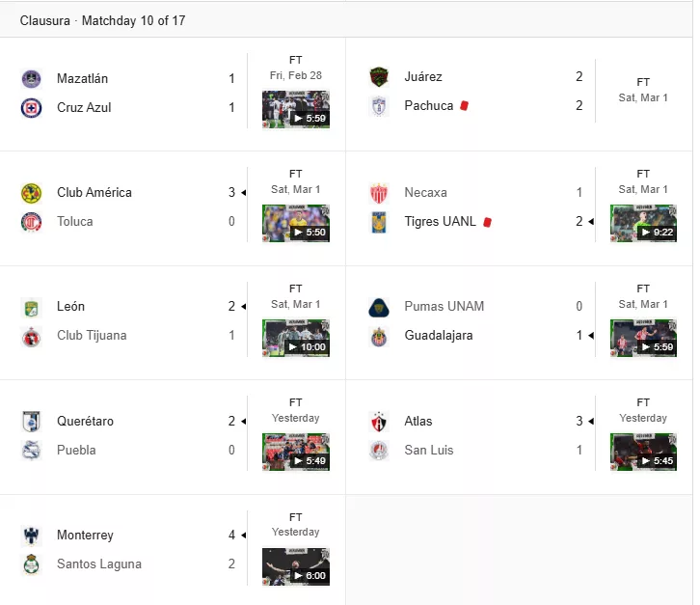This screenshot has width=700, height=605.
Task: Click the Monterrey team crest
Action: click(x=31, y=536)
